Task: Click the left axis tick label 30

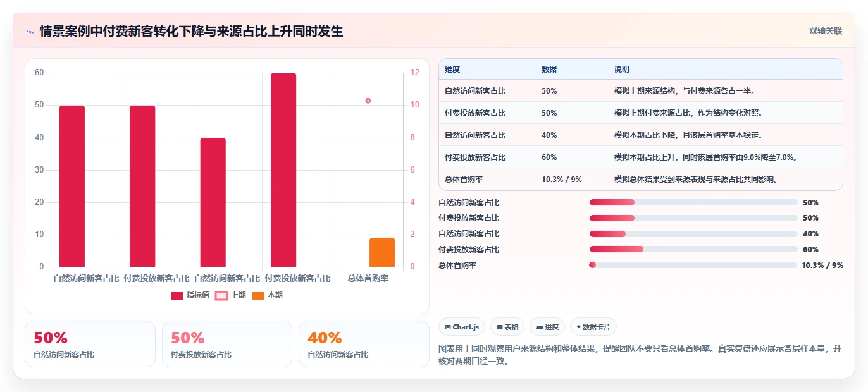Action: 39,170
